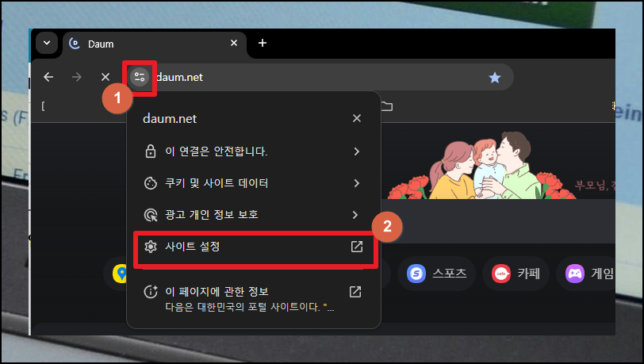Go back with the back arrow
This screenshot has height=364, width=644.
point(48,77)
